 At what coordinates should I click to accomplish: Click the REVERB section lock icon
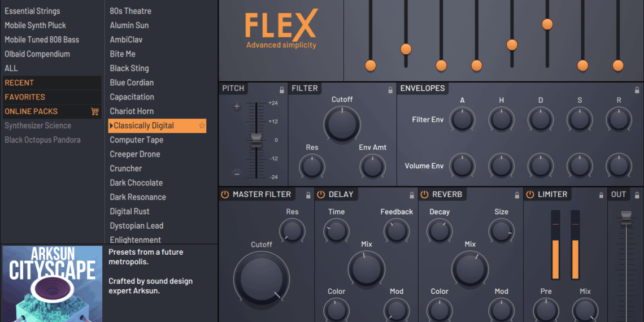click(517, 195)
